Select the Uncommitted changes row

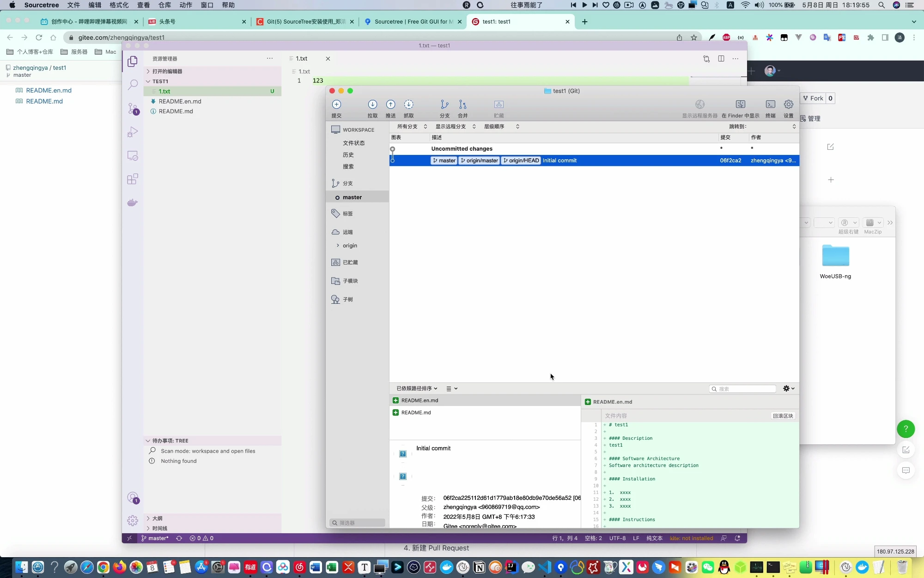(594, 148)
